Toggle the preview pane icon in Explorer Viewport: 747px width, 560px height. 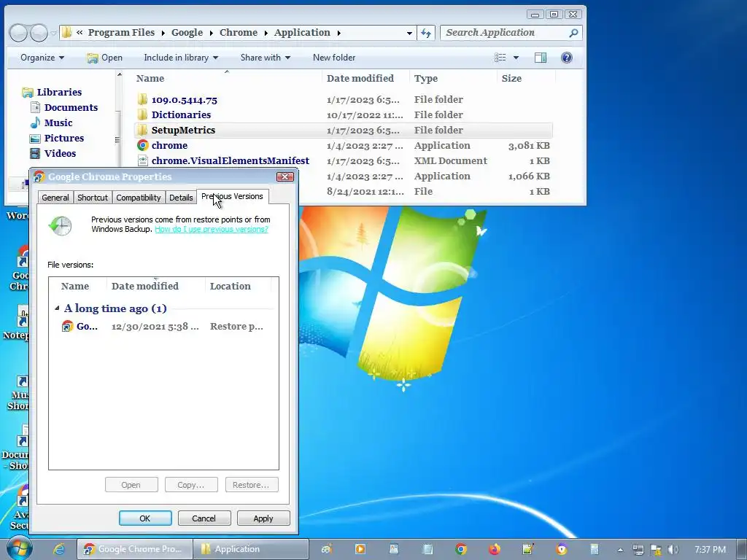coord(541,58)
